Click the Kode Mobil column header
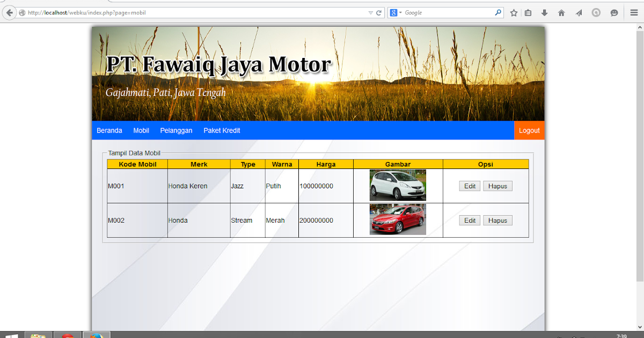The height and width of the screenshot is (338, 644). pos(137,164)
